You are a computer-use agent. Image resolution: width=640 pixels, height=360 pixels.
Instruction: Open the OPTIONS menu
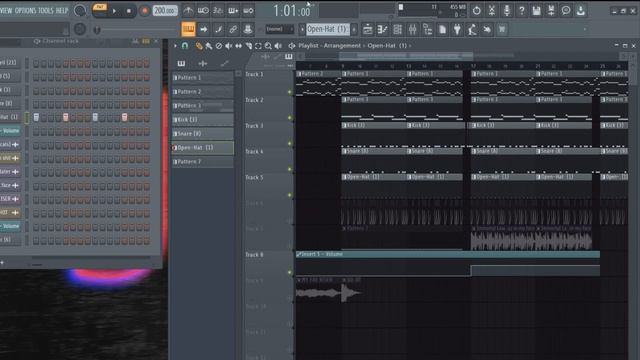(x=25, y=10)
